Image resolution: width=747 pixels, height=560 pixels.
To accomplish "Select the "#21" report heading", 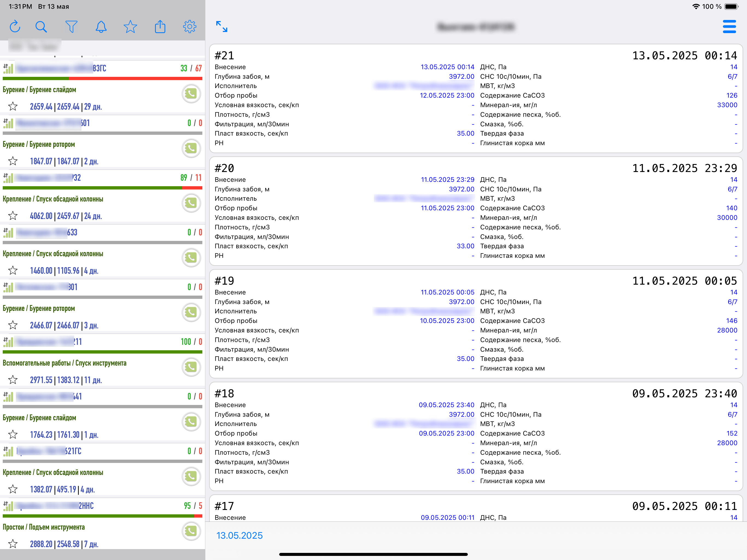I will [x=224, y=56].
